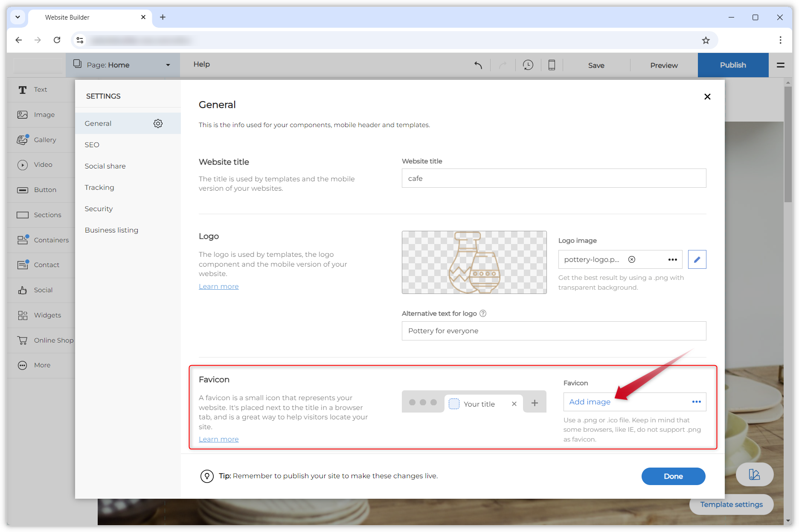Screen dimensions: 799x532
Task: Open the Social share settings section
Action: (x=105, y=166)
